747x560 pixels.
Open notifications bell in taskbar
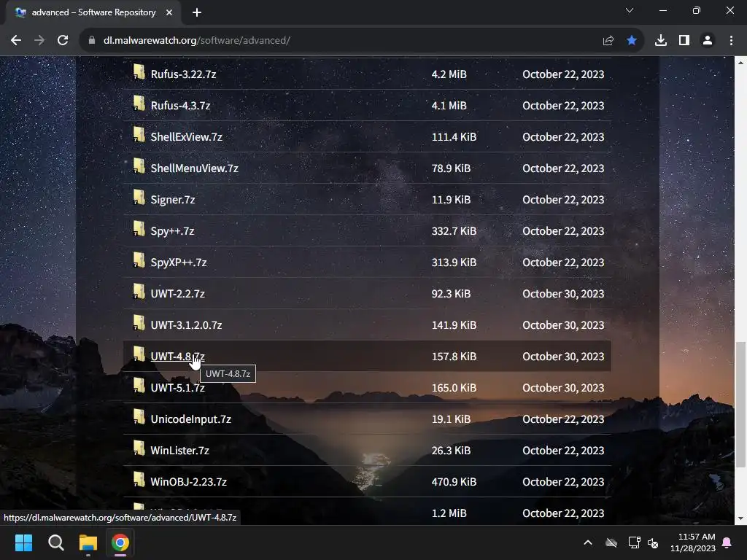coord(727,542)
